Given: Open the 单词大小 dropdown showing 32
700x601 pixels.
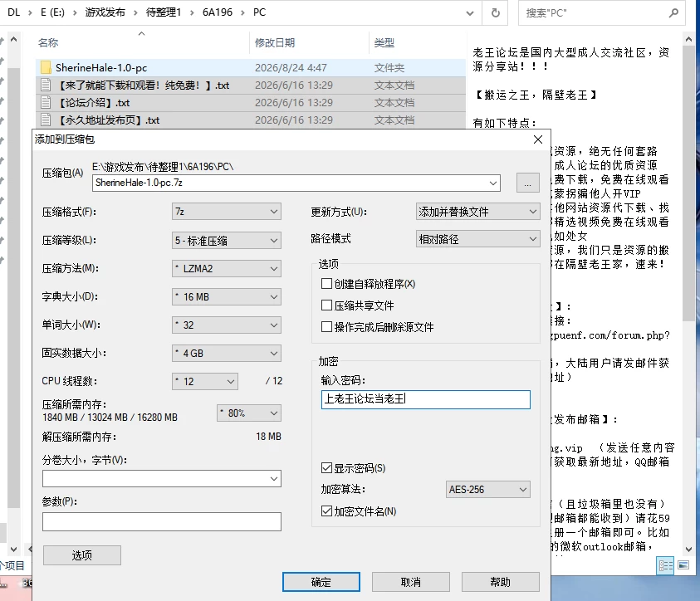Looking at the screenshot, I should pos(227,325).
